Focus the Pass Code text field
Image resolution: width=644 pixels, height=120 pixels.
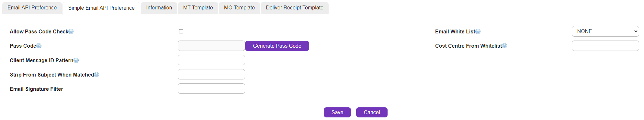211,46
